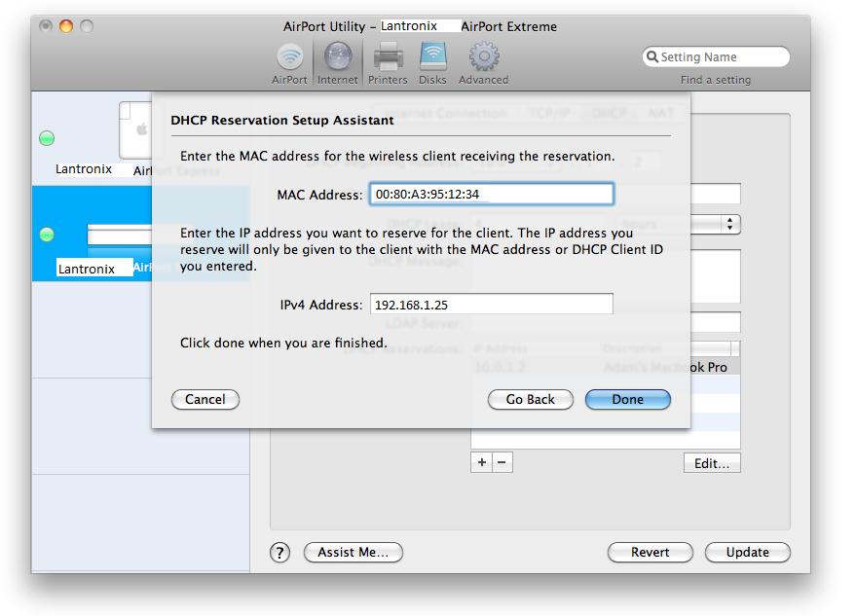Click into the IPv4 Address field
The width and height of the screenshot is (856, 616).
tap(491, 305)
